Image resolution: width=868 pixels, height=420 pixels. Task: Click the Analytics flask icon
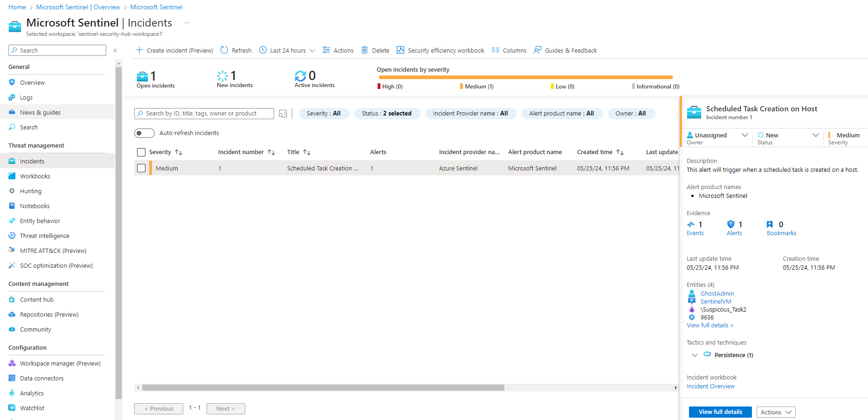tap(12, 393)
